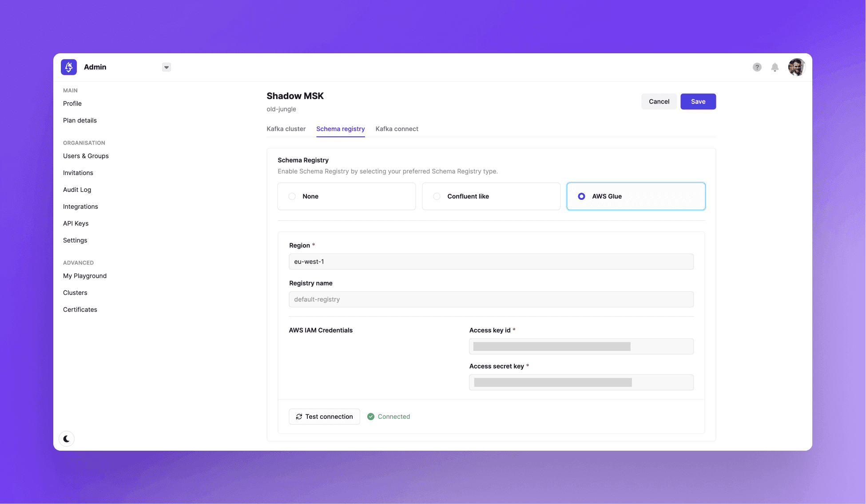
Task: Click the Registry name input field
Action: point(491,299)
